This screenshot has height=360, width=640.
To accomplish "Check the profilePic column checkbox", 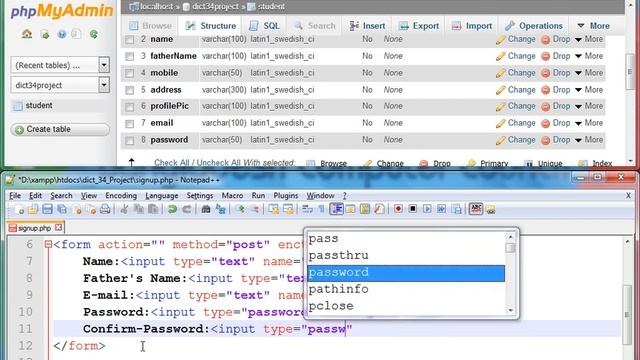I will (129, 107).
